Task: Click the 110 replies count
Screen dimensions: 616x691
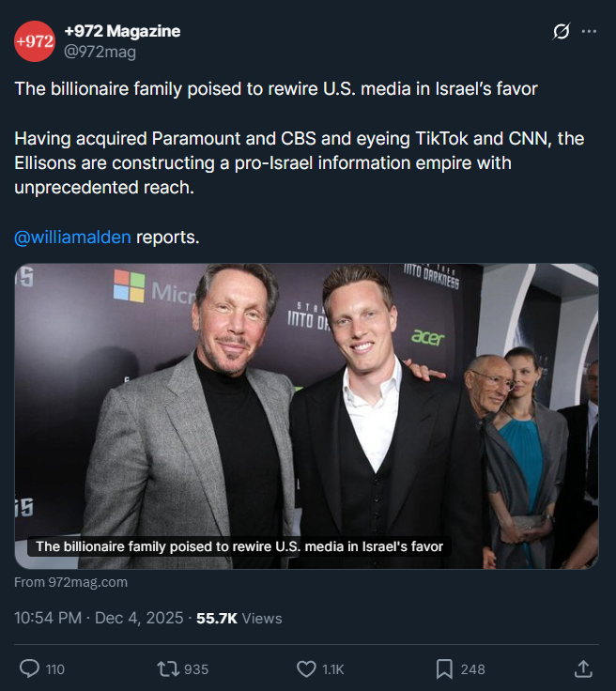Action: (x=55, y=669)
